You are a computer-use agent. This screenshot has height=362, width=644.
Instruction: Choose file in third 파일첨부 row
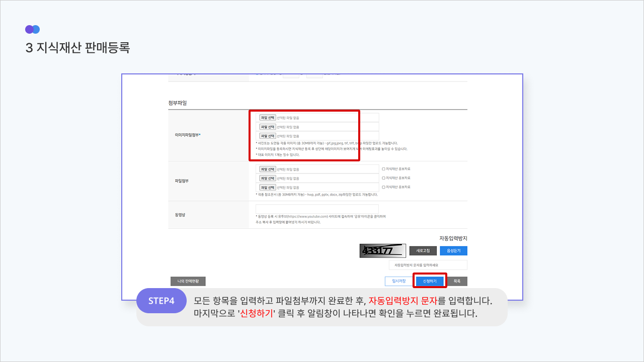tap(267, 188)
